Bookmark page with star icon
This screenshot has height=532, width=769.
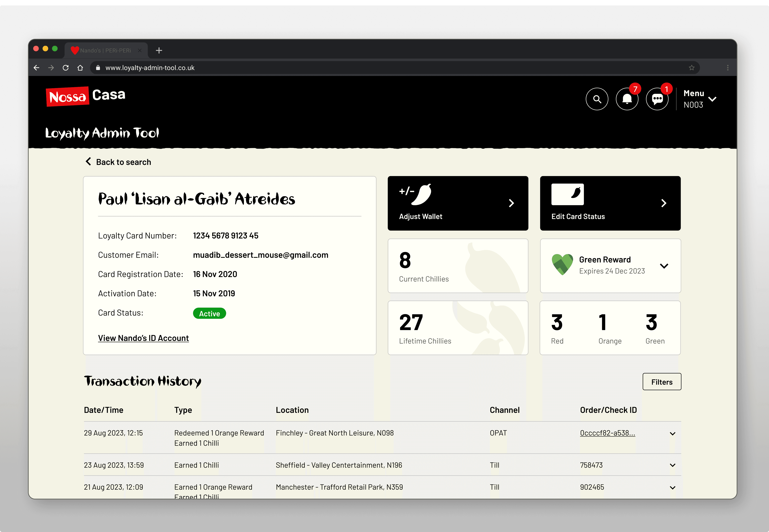[692, 68]
